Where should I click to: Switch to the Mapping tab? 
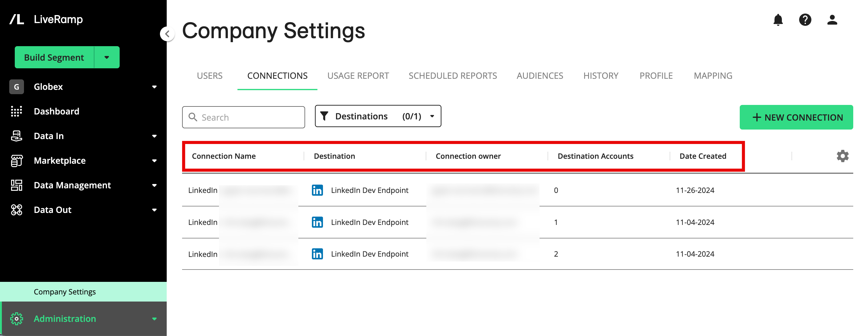click(x=713, y=75)
